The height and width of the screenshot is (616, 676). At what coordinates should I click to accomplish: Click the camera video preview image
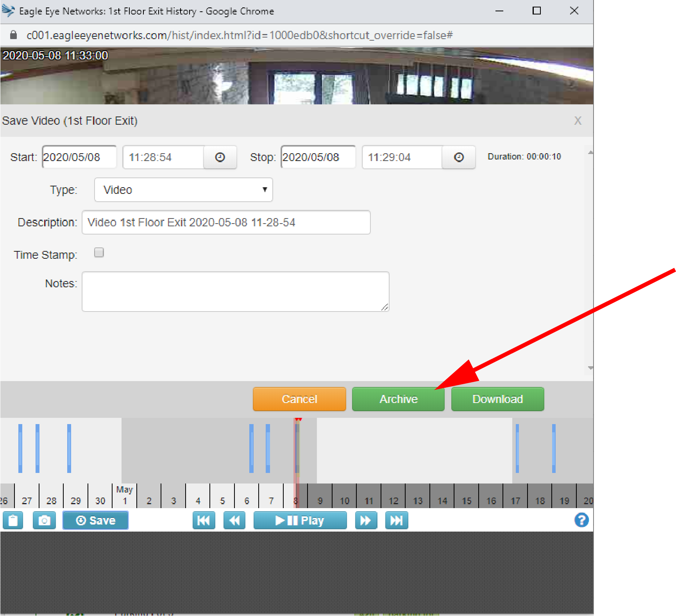click(297, 76)
